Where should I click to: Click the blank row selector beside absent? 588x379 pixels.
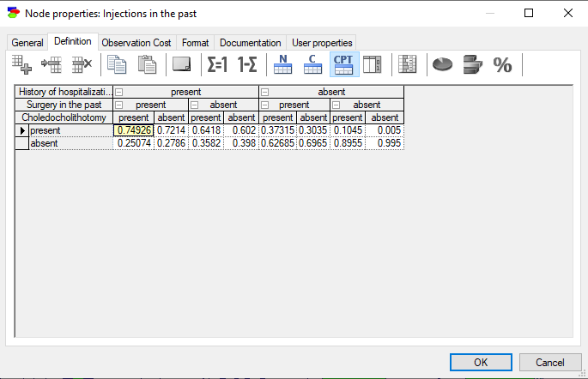coord(22,143)
